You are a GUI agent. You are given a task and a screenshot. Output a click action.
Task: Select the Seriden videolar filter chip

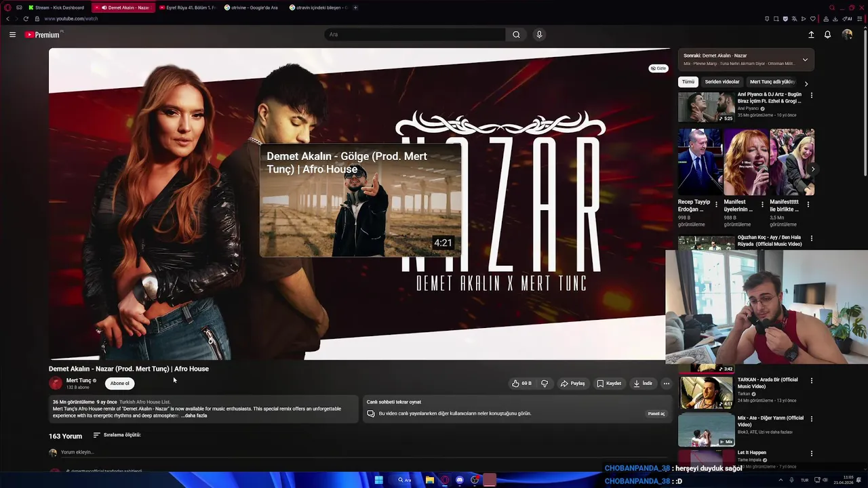click(722, 82)
